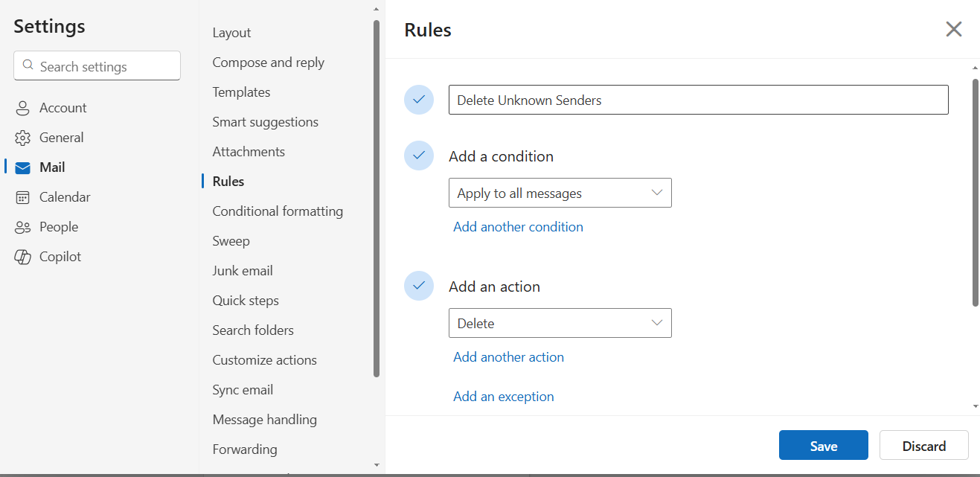Image resolution: width=980 pixels, height=477 pixels.
Task: Click the Copilot icon in sidebar
Action: (x=23, y=257)
